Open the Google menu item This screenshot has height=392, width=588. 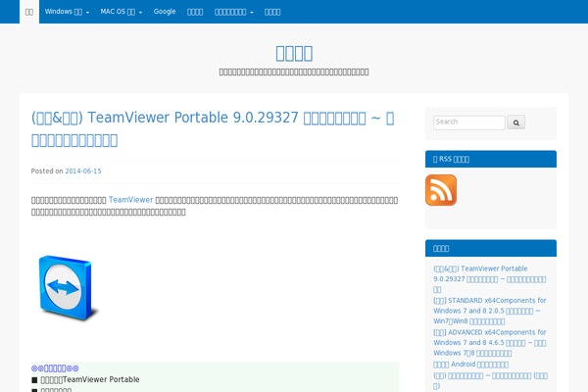(x=165, y=12)
